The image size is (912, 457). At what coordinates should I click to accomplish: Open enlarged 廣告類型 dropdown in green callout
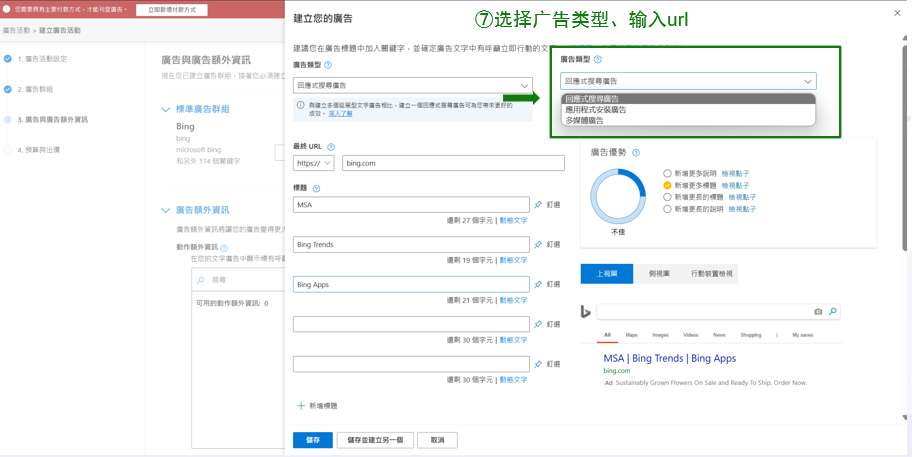[688, 81]
